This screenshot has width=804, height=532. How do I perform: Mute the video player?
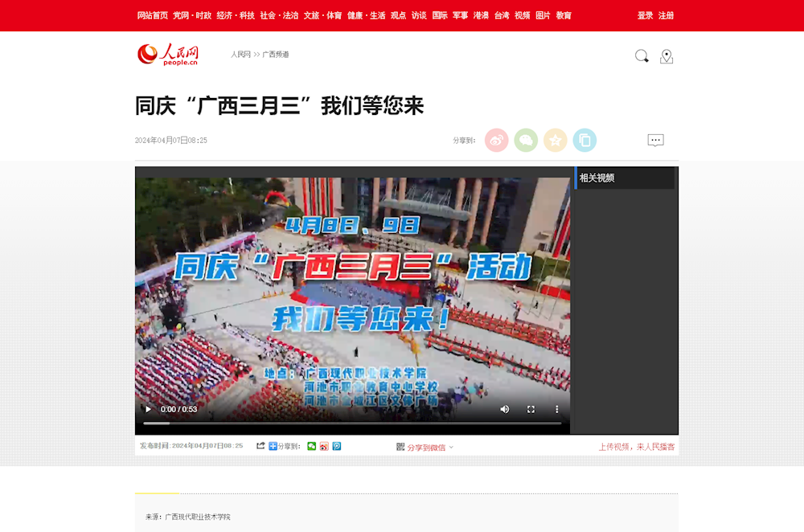(x=505, y=409)
